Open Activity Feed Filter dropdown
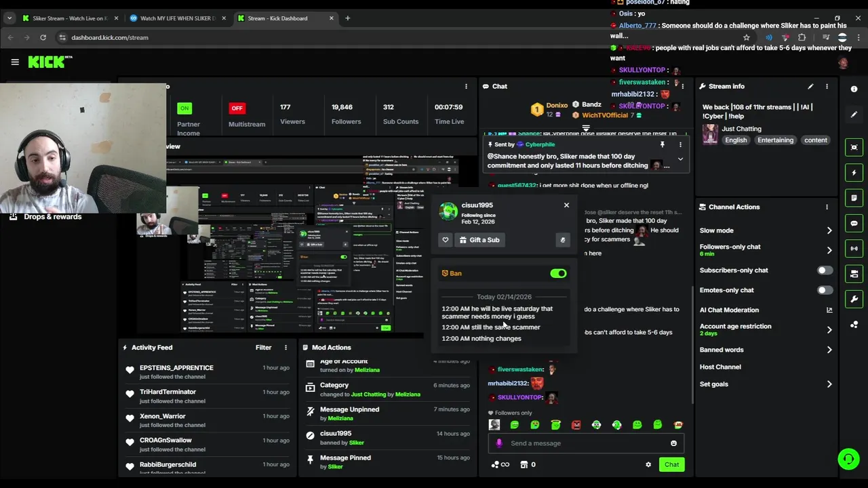The height and width of the screenshot is (488, 868). tap(264, 347)
